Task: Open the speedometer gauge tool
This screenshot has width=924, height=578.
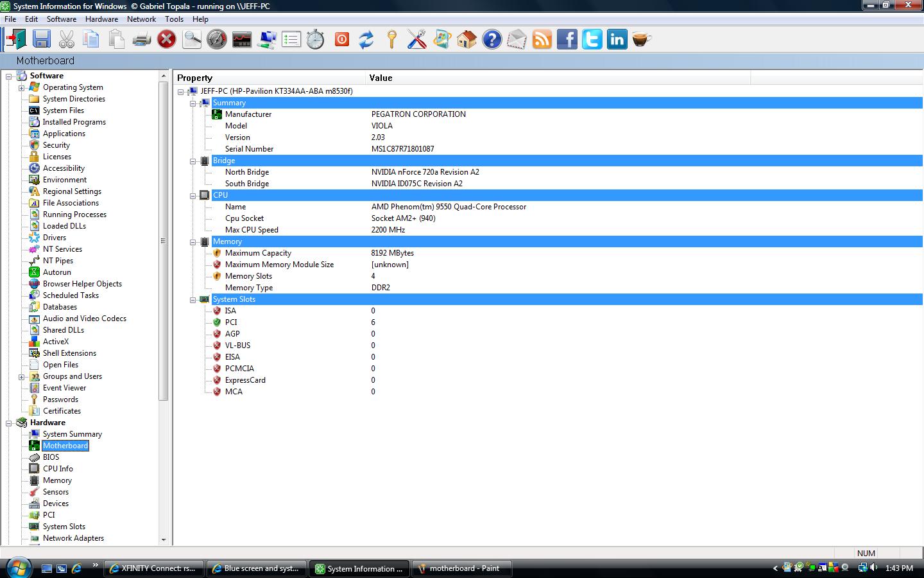Action: 217,40
